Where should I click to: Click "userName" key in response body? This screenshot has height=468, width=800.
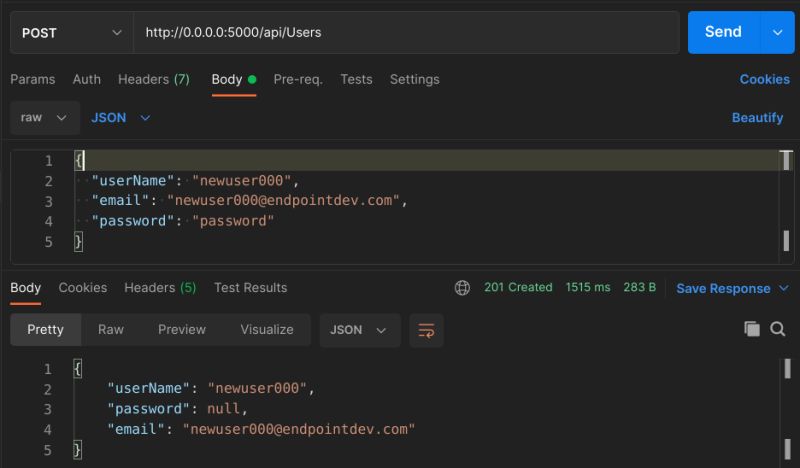coord(148,388)
